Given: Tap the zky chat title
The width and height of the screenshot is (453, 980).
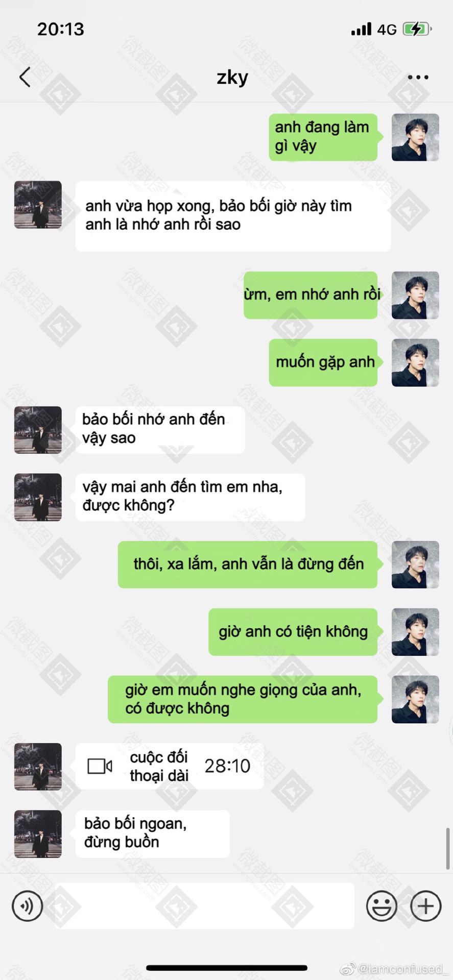Looking at the screenshot, I should coord(232,77).
